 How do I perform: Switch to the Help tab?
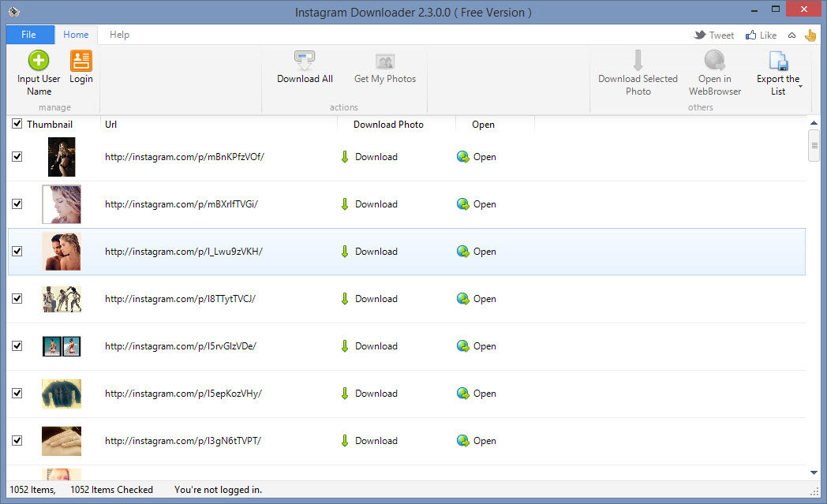(119, 34)
